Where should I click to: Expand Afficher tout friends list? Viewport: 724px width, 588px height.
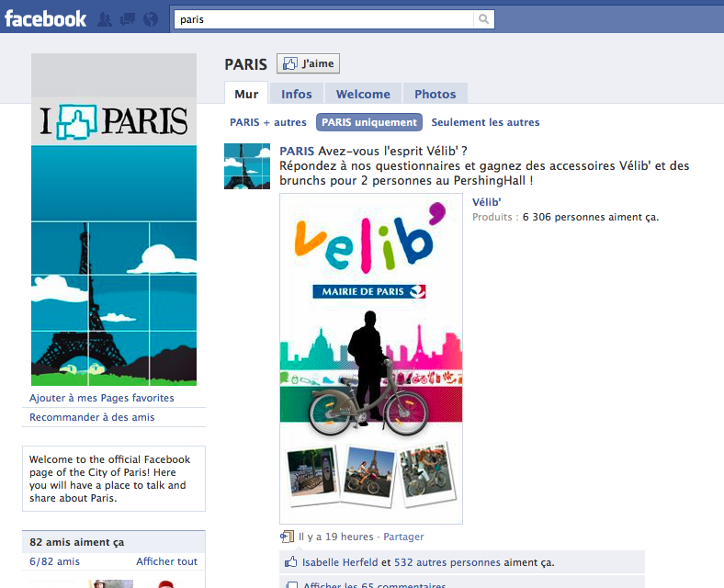pyautogui.click(x=166, y=561)
